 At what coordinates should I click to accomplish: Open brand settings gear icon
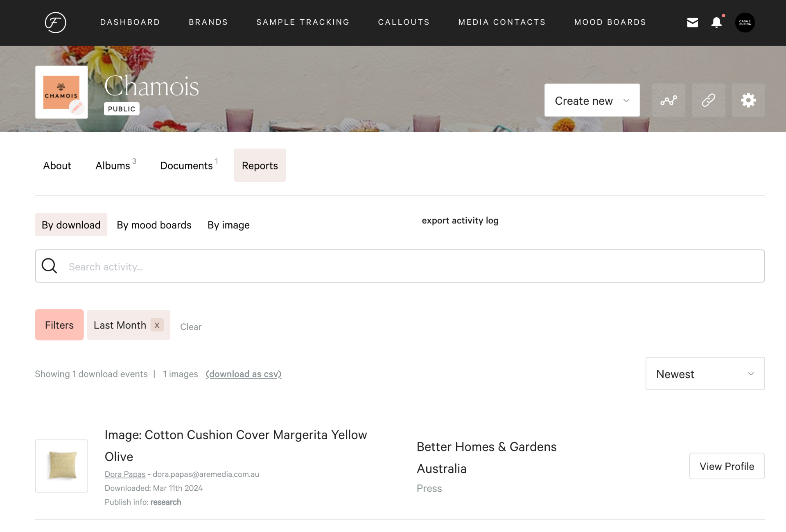(x=748, y=100)
